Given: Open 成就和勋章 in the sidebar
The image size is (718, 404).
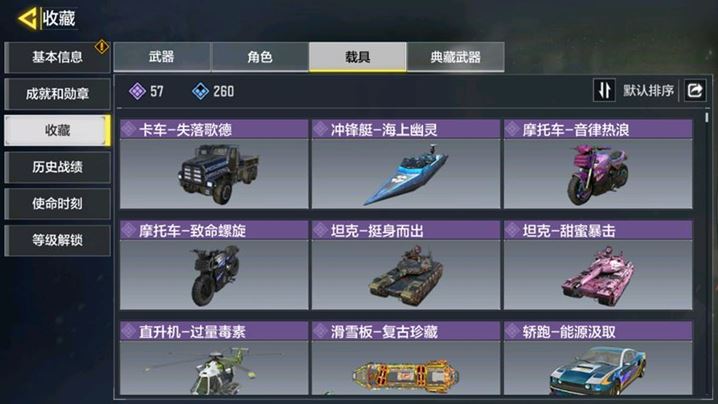Looking at the screenshot, I should pyautogui.click(x=57, y=94).
